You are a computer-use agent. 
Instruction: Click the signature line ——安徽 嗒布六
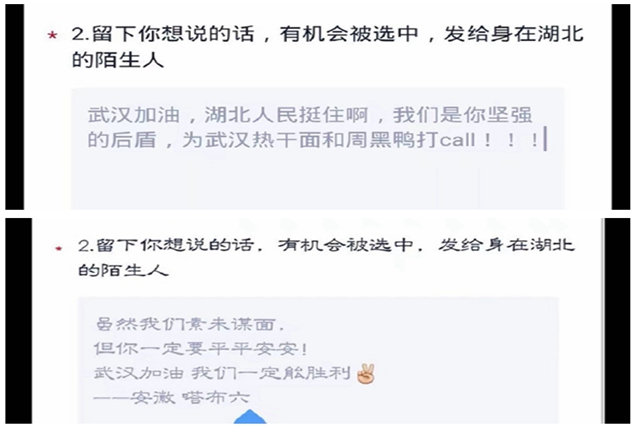pos(171,397)
